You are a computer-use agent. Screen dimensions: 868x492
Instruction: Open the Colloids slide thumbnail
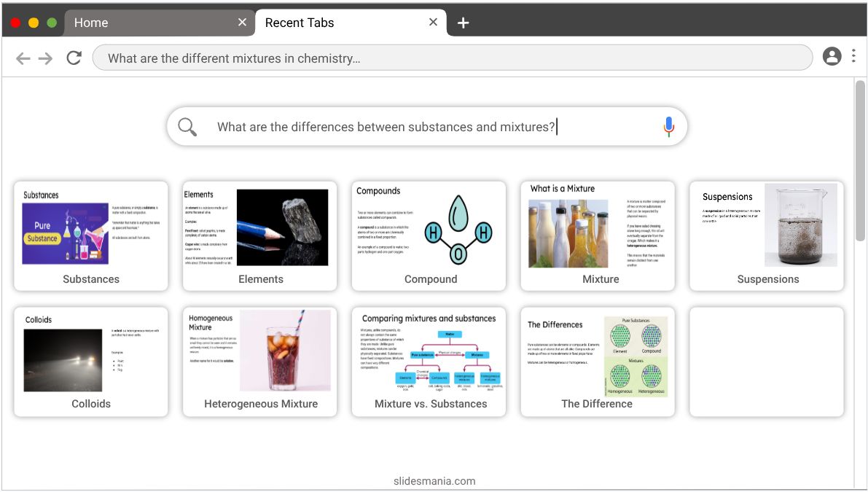pyautogui.click(x=91, y=362)
